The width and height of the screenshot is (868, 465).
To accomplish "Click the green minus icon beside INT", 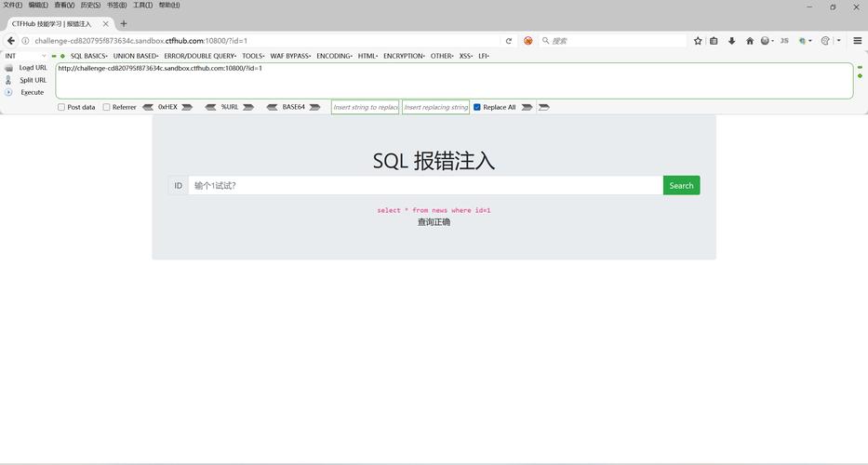I will tap(54, 56).
